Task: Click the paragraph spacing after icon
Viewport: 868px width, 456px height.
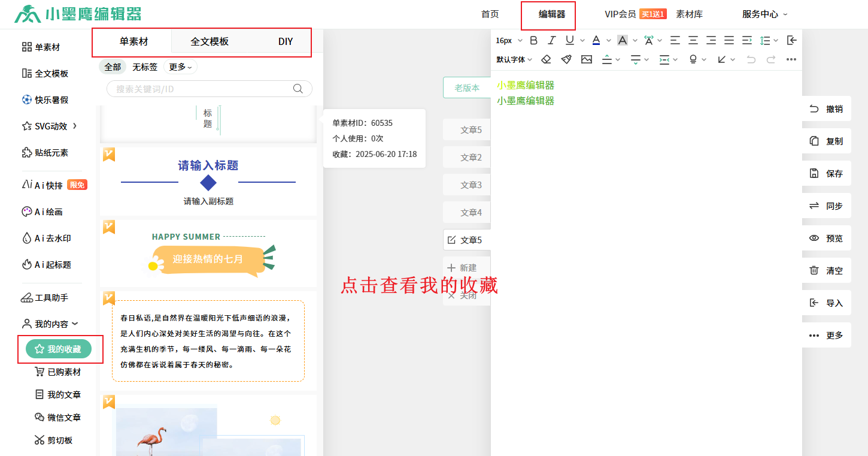Action: (x=636, y=59)
